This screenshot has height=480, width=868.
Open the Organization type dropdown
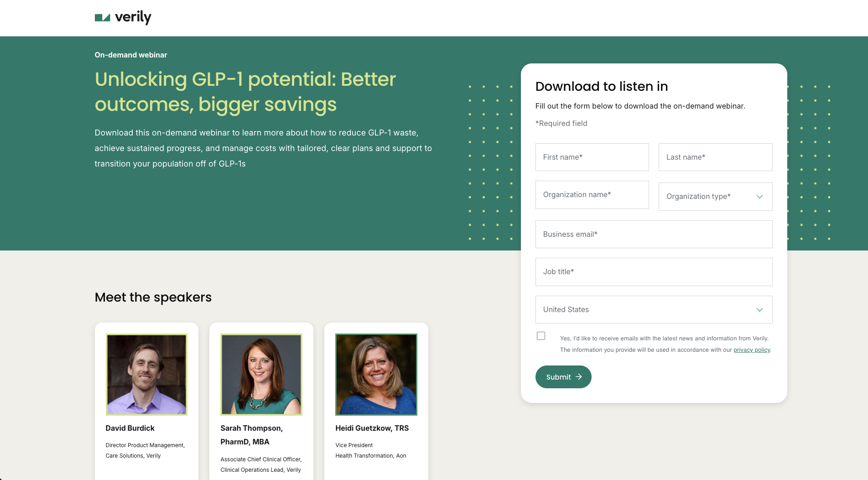(715, 197)
